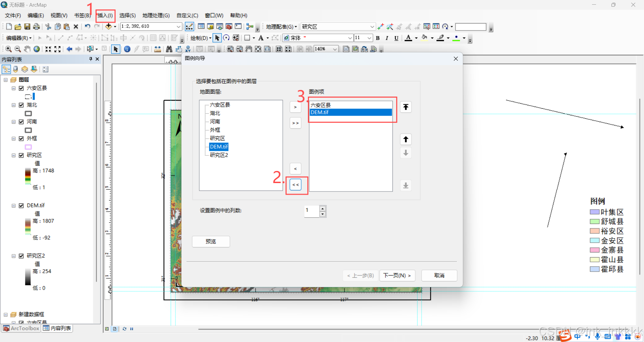Uncheck the 研究区 layer visibility
Image resolution: width=644 pixels, height=342 pixels.
point(21,155)
